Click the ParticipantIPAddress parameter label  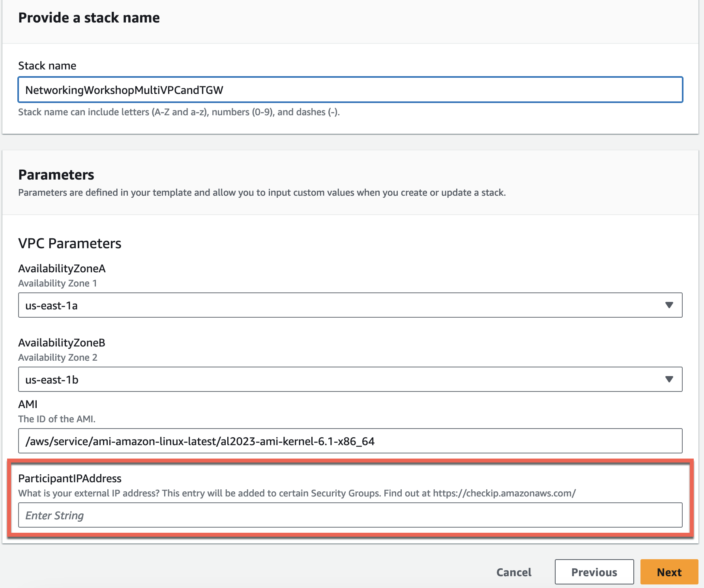70,478
